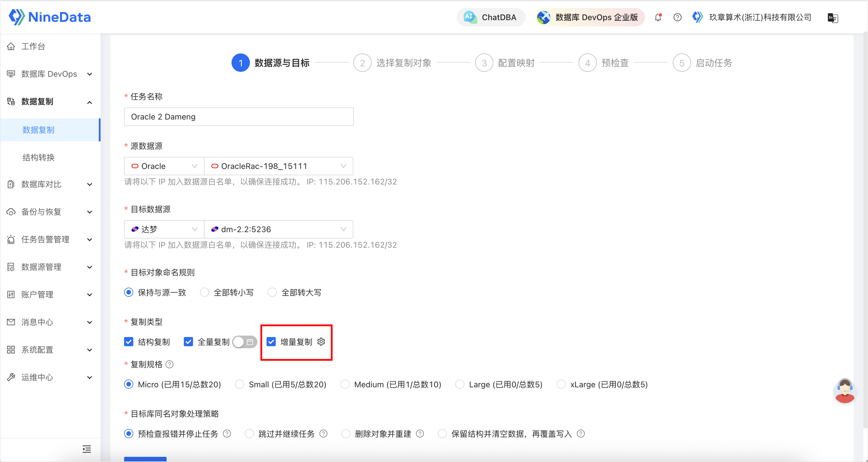Go to 工作台 in the sidebar
The height and width of the screenshot is (462, 868).
click(x=33, y=46)
